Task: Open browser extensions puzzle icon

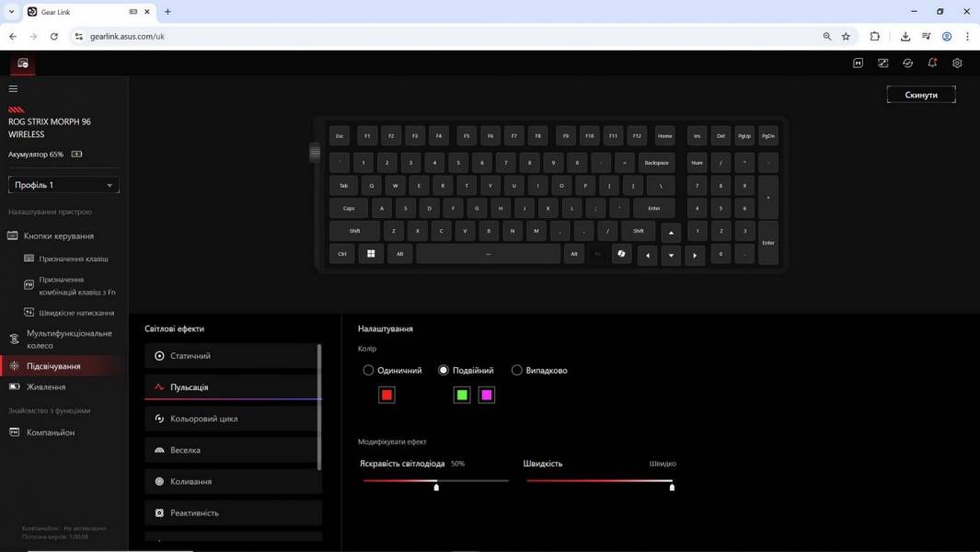Action: click(x=875, y=36)
